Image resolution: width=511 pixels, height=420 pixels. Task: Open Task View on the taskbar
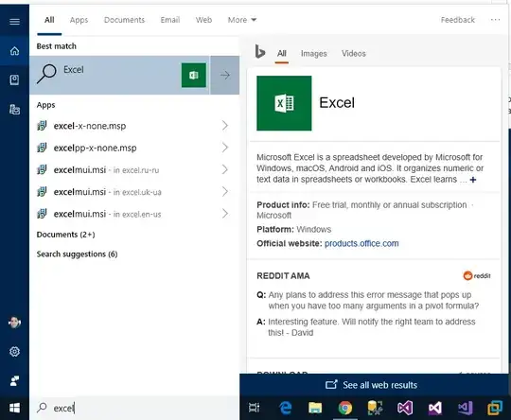pos(254,408)
